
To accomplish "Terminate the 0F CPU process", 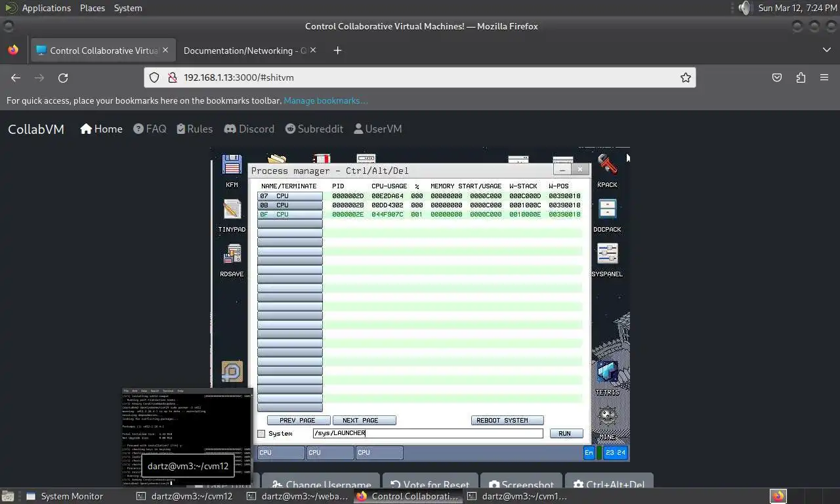I will (290, 215).
